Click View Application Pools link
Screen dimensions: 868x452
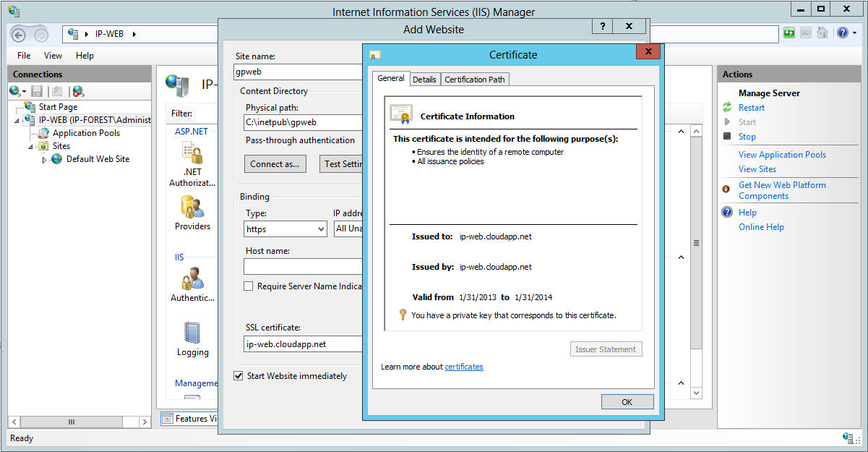point(782,155)
